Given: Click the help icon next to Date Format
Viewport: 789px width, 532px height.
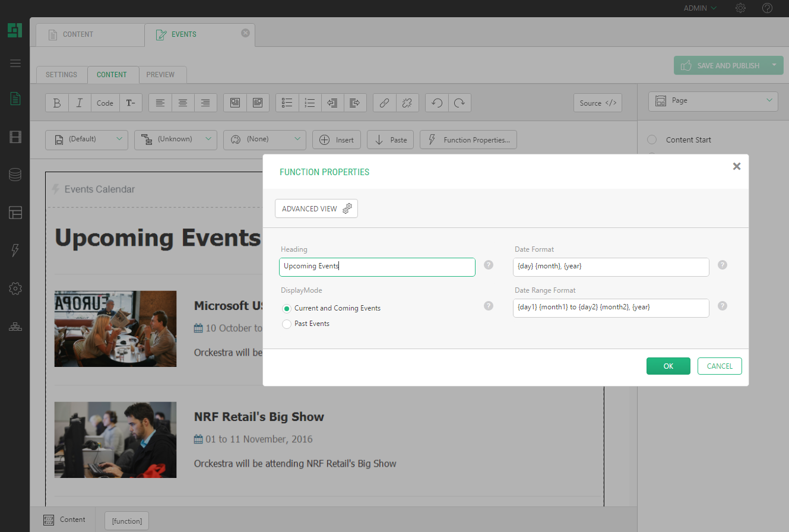Looking at the screenshot, I should (722, 265).
